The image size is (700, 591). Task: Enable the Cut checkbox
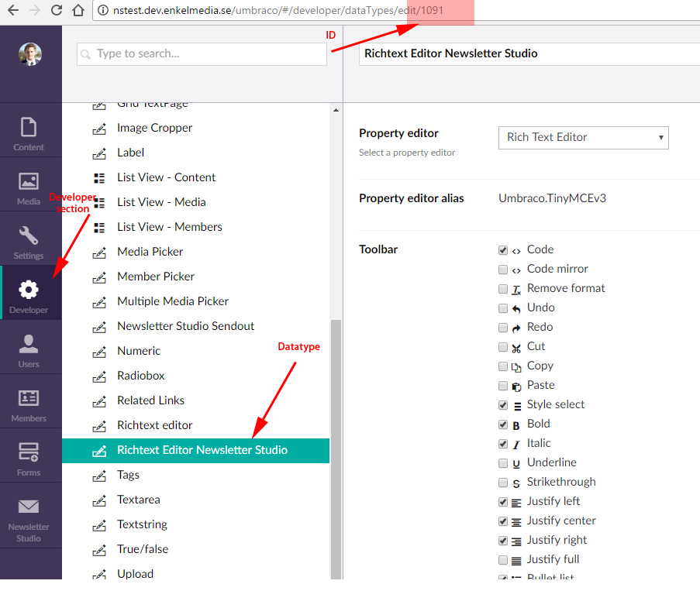[x=503, y=347]
